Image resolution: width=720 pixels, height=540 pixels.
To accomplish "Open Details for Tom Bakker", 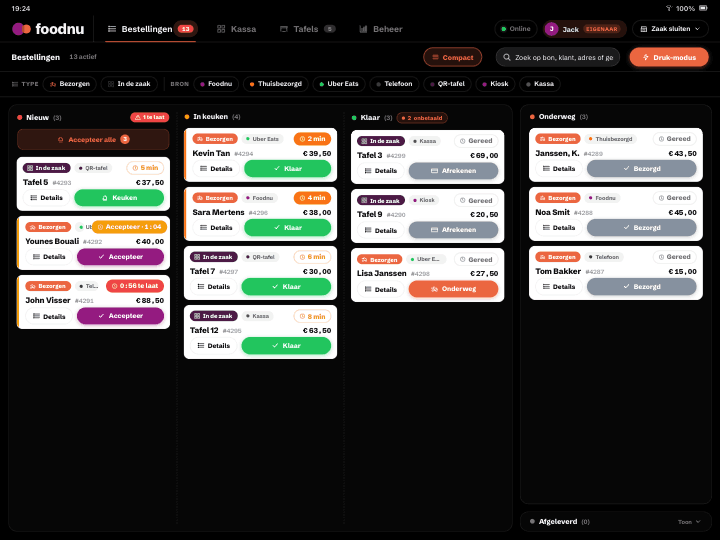I will pyautogui.click(x=559, y=287).
